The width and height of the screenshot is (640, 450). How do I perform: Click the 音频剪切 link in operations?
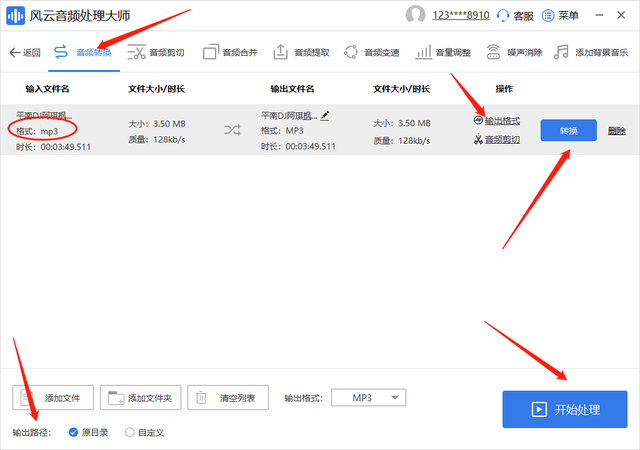click(502, 140)
